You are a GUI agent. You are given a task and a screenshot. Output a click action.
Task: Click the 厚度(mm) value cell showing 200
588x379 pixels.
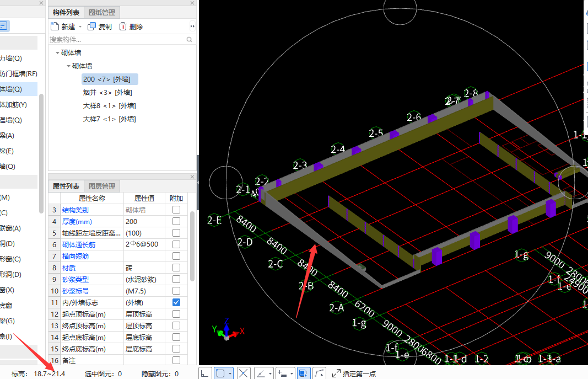[x=144, y=221]
